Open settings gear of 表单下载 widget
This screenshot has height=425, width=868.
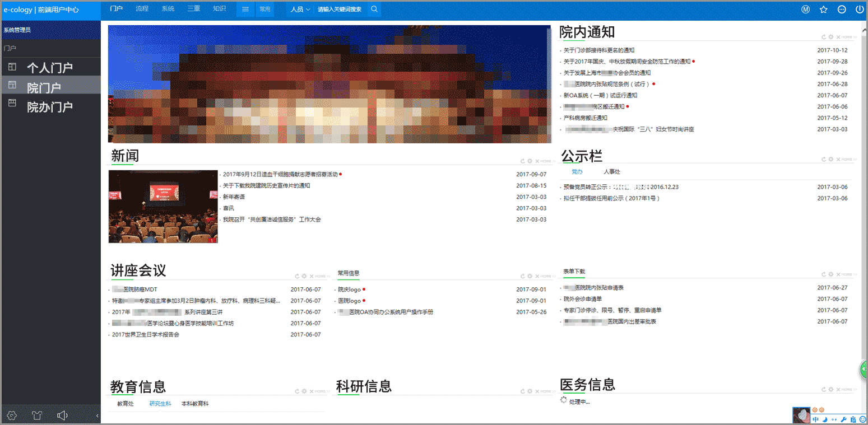[831, 274]
